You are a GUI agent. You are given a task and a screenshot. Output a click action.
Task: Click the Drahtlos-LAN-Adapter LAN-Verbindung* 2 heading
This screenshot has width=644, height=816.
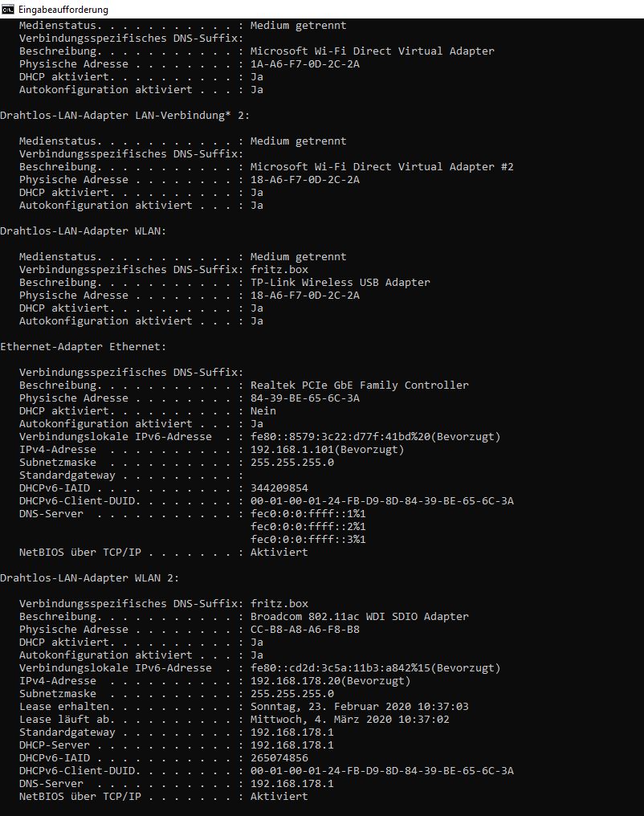click(x=124, y=116)
